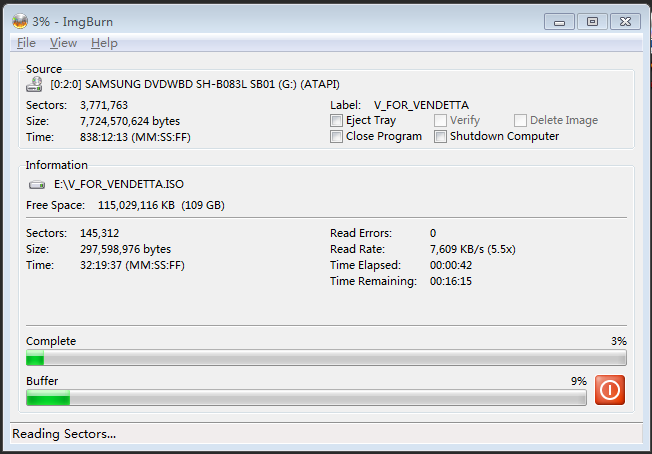
Task: Click time value 32:19:37 (MM:SS:FF)
Action: [x=132, y=265]
